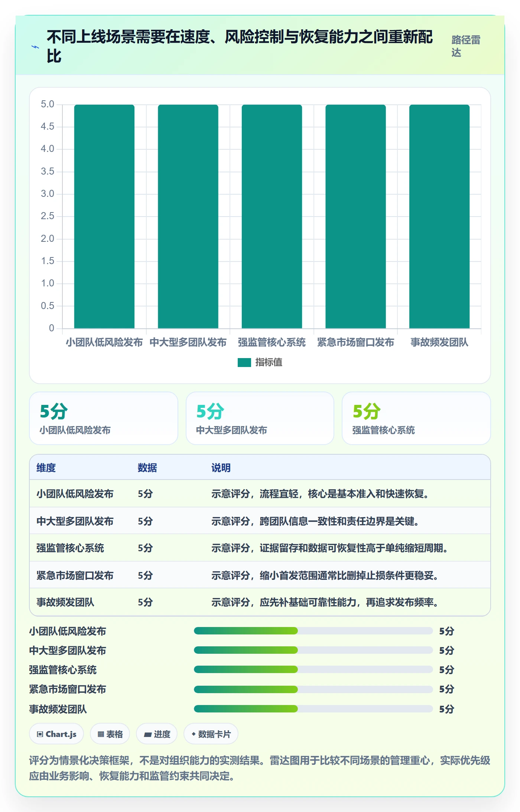Click the progress bar for 强监管核心系统
The height and width of the screenshot is (812, 520).
tap(313, 669)
